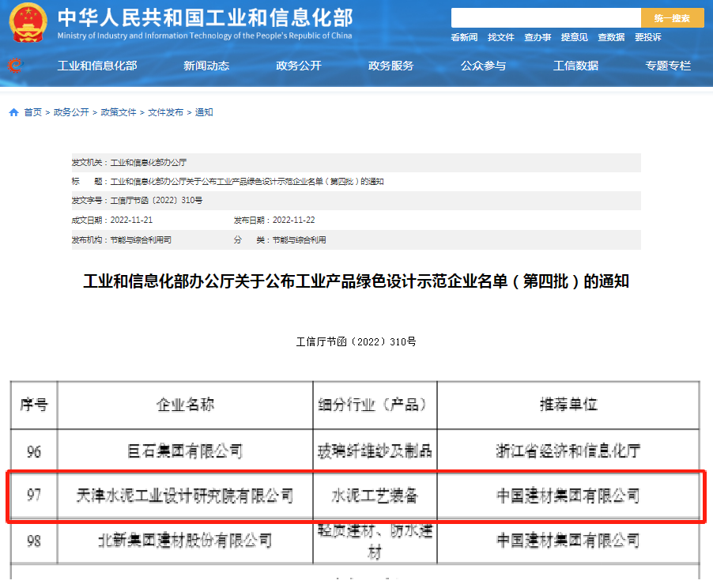The height and width of the screenshot is (588, 713).
Task: Go to 文件发布 in the breadcrumb
Action: (x=165, y=112)
